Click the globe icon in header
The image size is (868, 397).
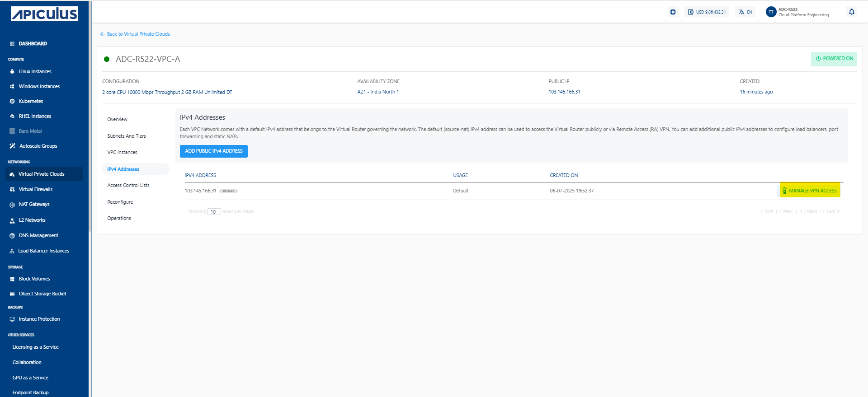673,12
